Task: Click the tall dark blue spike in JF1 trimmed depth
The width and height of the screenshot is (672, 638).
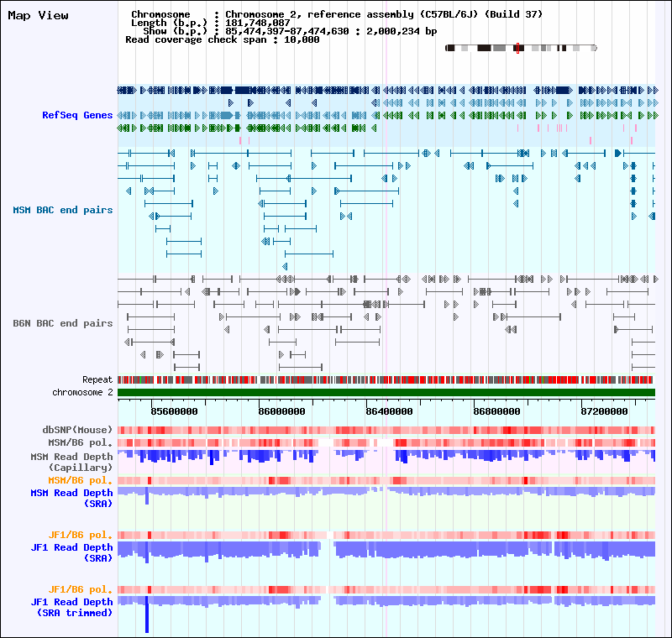Action: coord(147,614)
